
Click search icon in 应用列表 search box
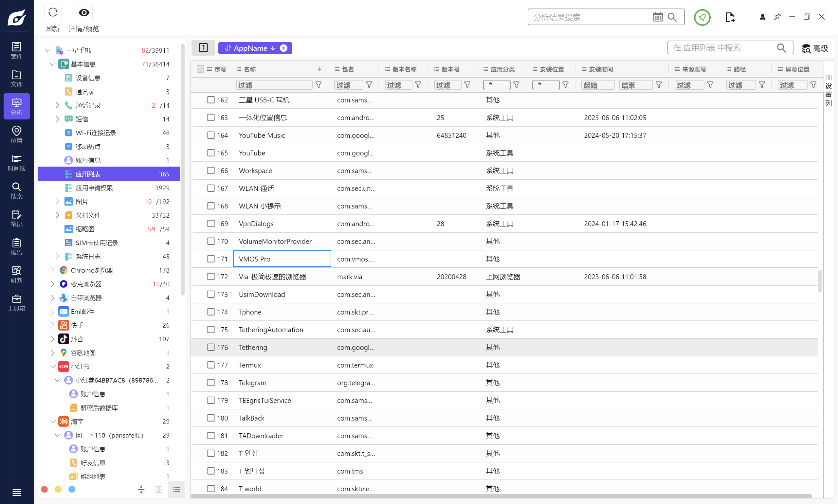[782, 48]
